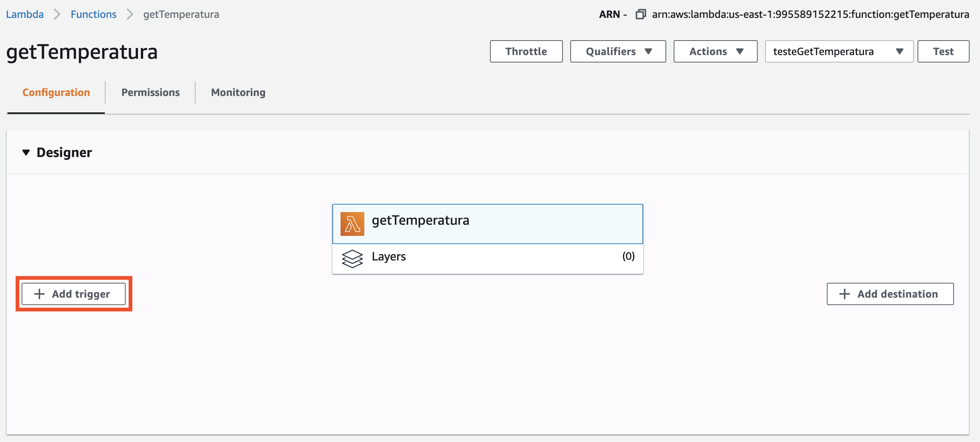The width and height of the screenshot is (980, 442).
Task: Switch to the Permissions tab
Action: 150,93
